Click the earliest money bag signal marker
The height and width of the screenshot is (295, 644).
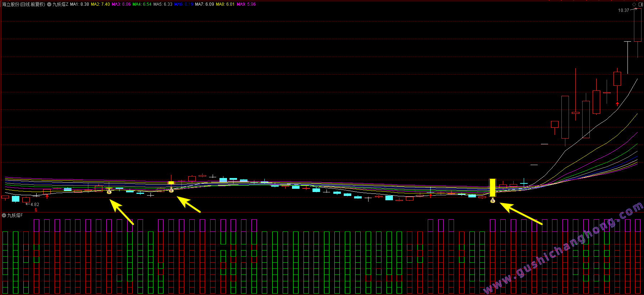coord(109,192)
